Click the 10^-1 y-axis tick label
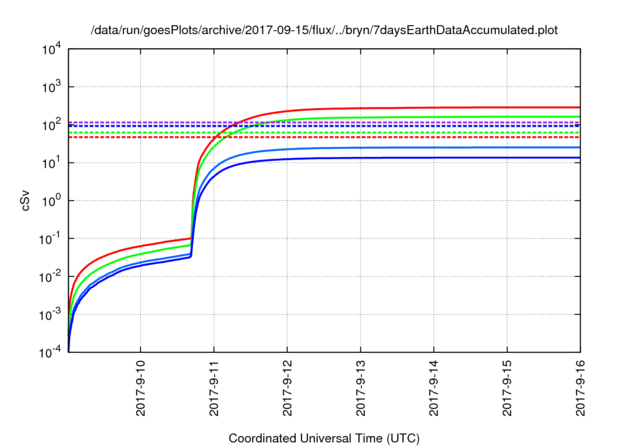 coord(51,239)
